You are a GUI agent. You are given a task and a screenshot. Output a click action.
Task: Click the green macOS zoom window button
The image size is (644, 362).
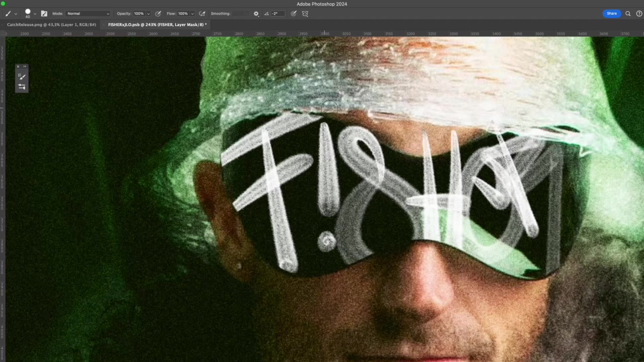coord(3,4)
